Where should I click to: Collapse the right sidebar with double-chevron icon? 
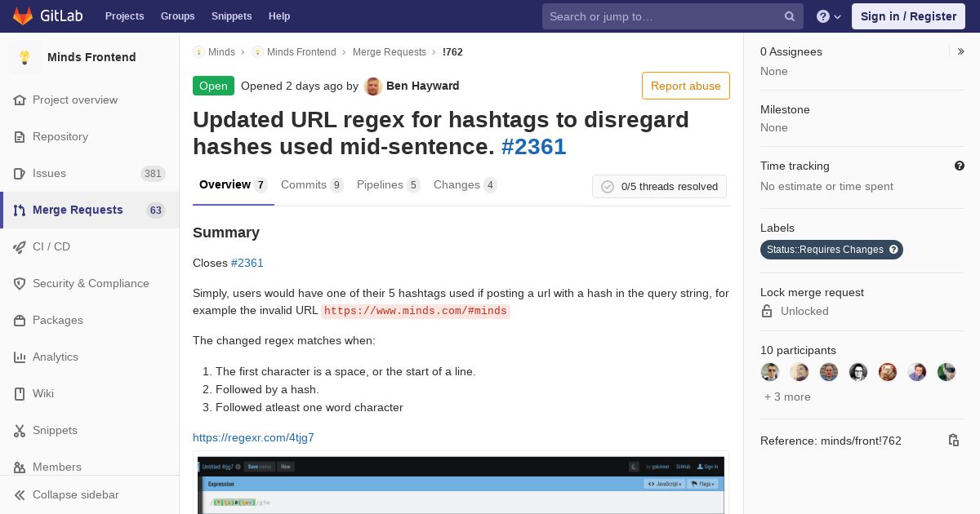coord(961,51)
